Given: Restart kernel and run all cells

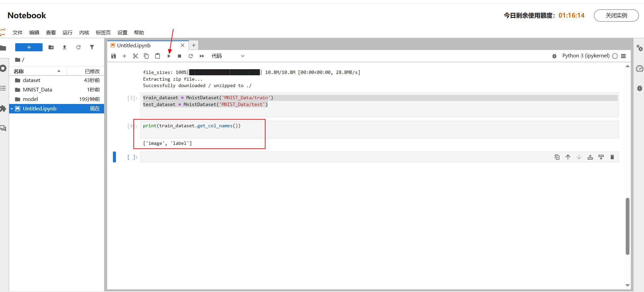Looking at the screenshot, I should coord(202,56).
